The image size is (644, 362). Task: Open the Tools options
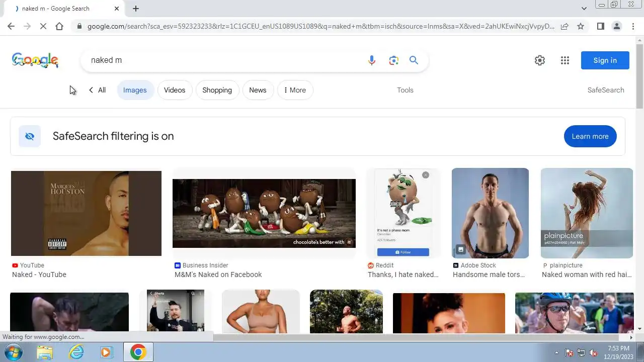(x=405, y=90)
